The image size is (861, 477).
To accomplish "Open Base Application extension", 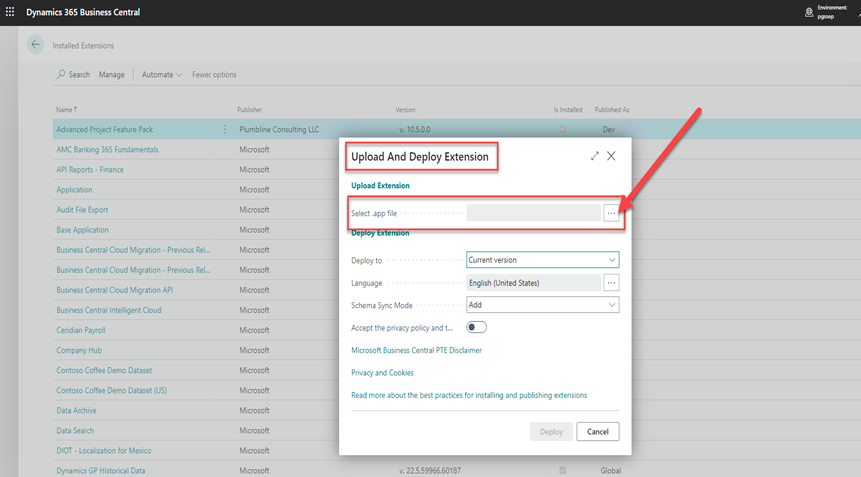I will click(x=82, y=230).
